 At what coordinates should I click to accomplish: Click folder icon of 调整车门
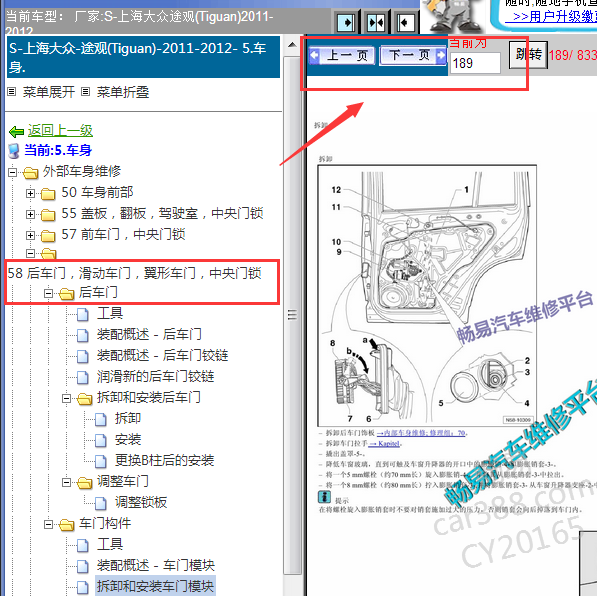tap(85, 483)
